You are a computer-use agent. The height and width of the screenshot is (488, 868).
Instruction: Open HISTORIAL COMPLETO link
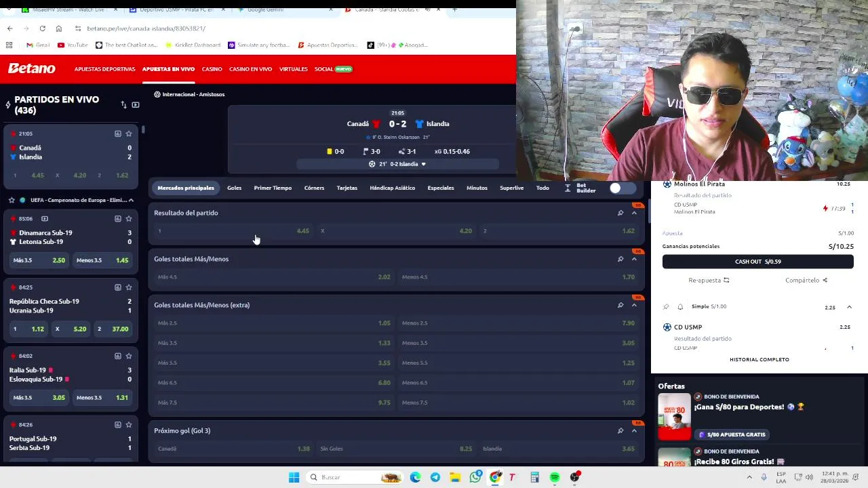pos(759,359)
